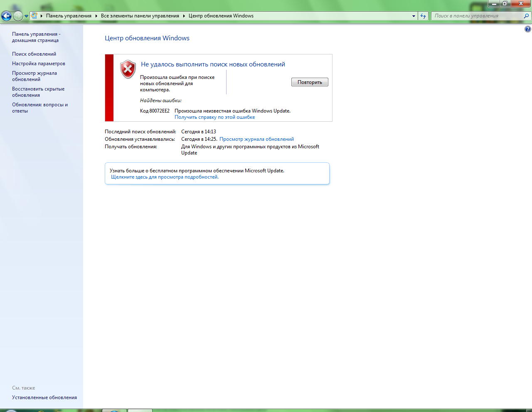Open 'Получить справку по этой ошибке' link
The width and height of the screenshot is (532, 412).
215,117
